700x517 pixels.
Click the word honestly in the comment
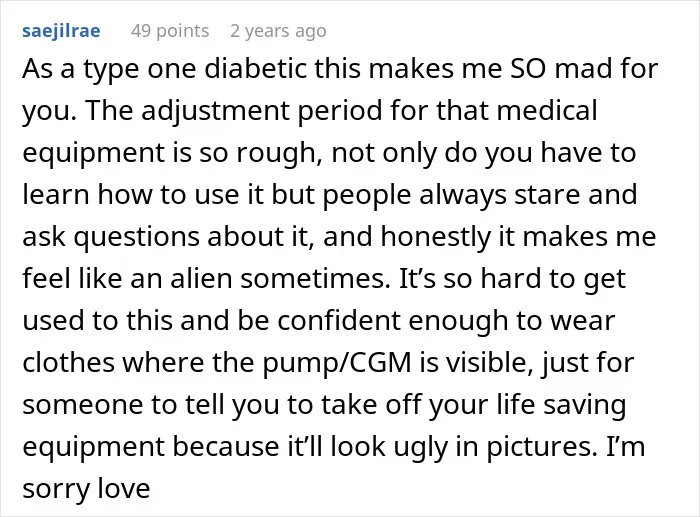[x=435, y=238]
